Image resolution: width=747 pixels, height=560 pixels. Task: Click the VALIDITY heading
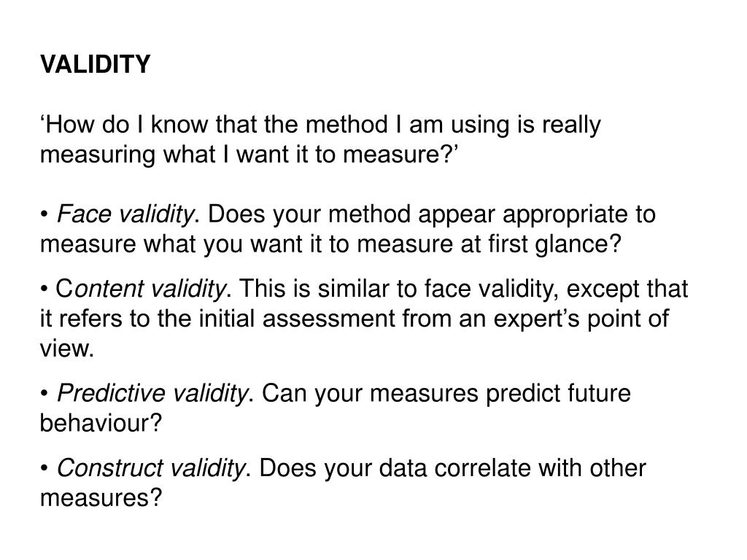click(96, 64)
